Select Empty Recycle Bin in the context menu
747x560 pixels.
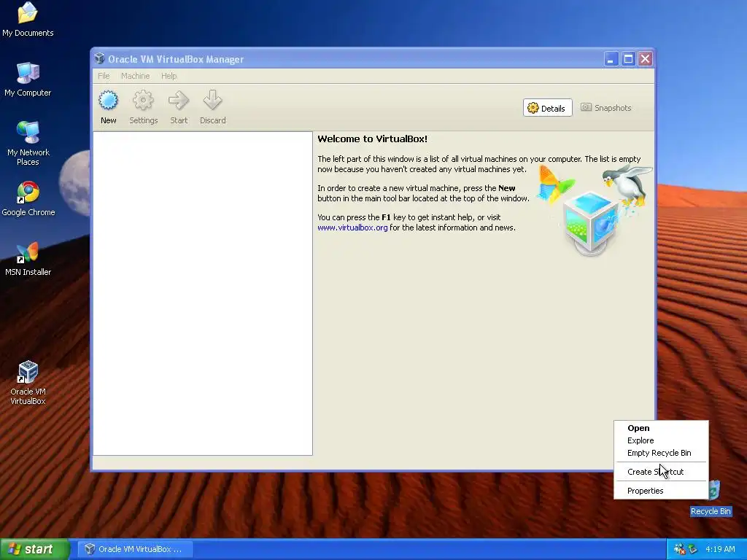(661, 453)
